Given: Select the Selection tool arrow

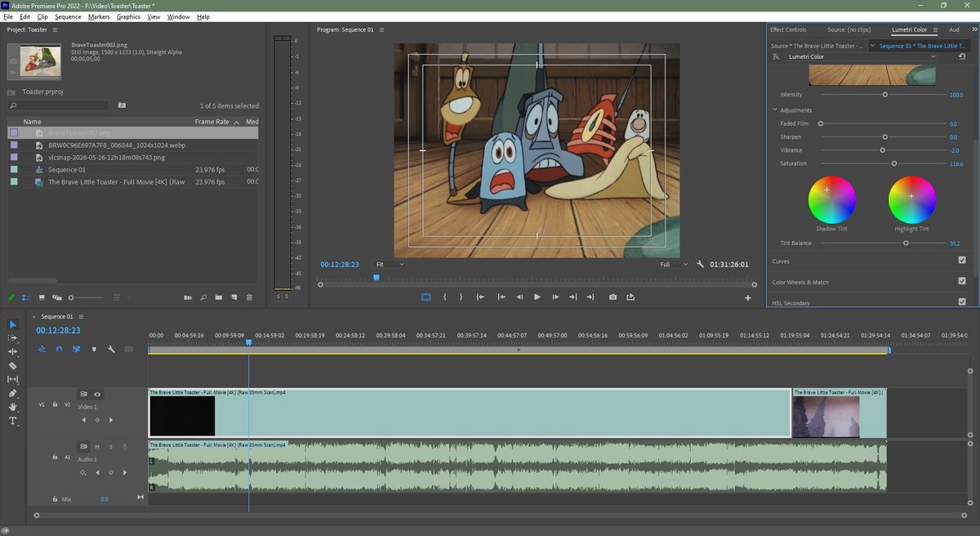Looking at the screenshot, I should point(13,324).
